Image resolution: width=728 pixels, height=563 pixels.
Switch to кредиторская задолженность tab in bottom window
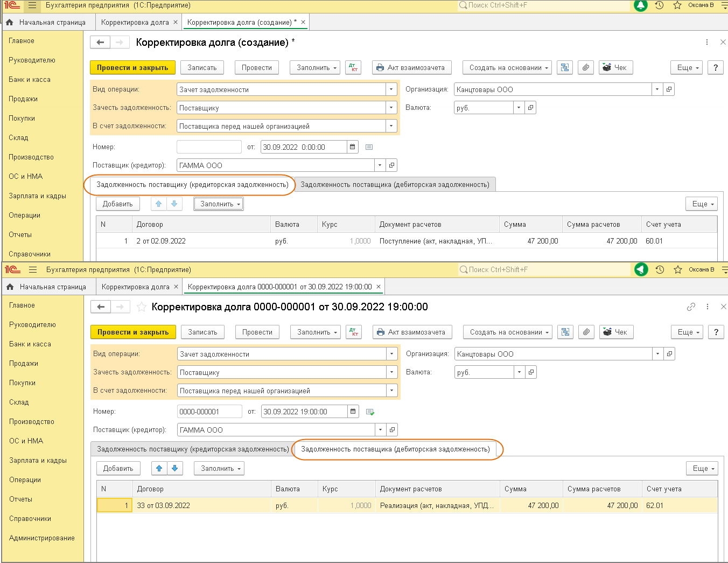point(193,449)
